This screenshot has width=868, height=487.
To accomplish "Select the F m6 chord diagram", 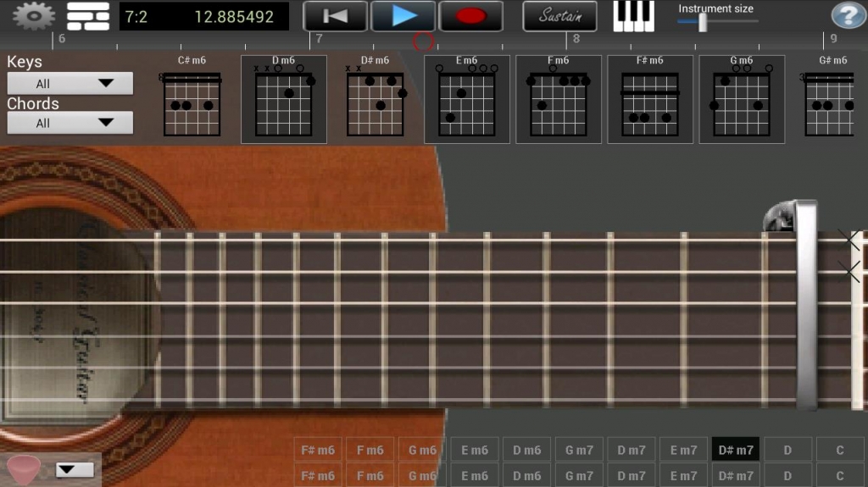I will (x=559, y=98).
